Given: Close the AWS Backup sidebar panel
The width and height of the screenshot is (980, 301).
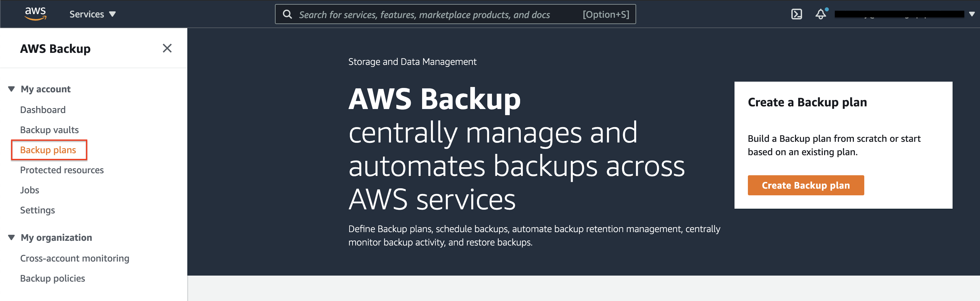Looking at the screenshot, I should 167,48.
